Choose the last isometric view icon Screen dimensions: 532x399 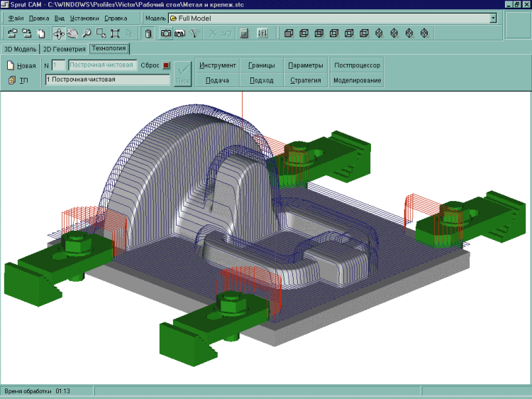coord(424,33)
